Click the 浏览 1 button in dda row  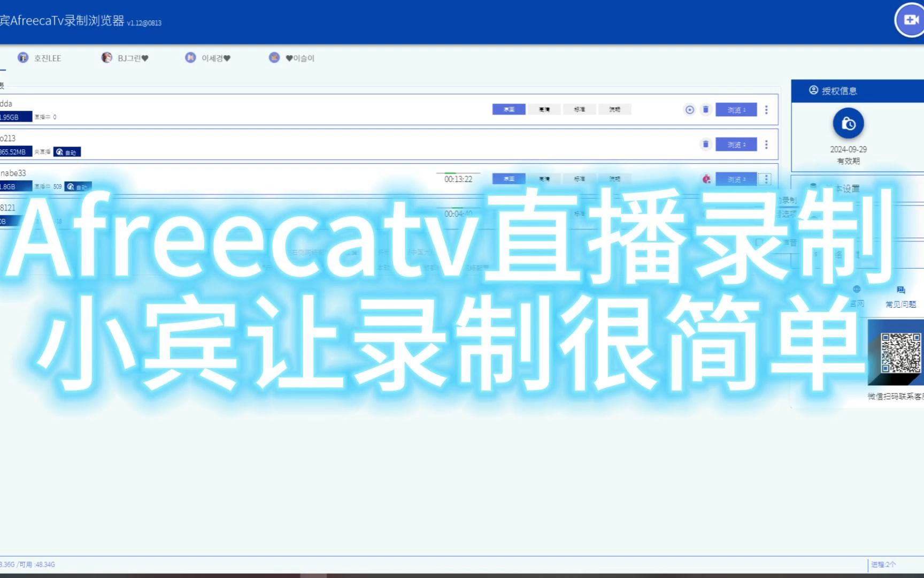click(736, 110)
